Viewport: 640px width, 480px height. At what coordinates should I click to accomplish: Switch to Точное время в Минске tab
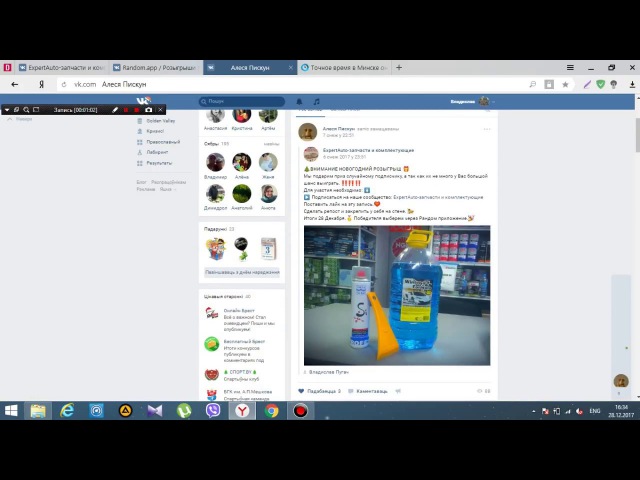[344, 68]
